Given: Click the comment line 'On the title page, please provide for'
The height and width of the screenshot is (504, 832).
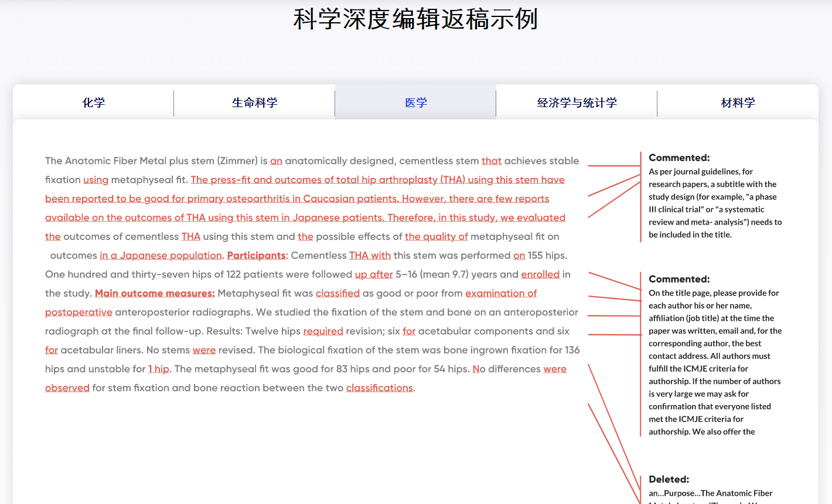Looking at the screenshot, I should [714, 293].
